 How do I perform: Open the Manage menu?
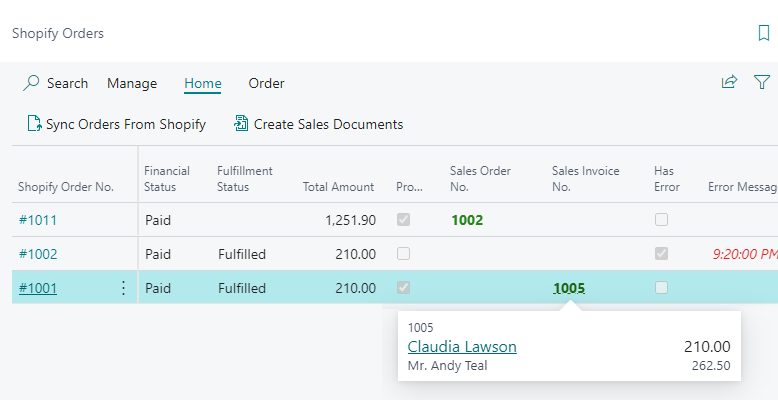(x=132, y=83)
